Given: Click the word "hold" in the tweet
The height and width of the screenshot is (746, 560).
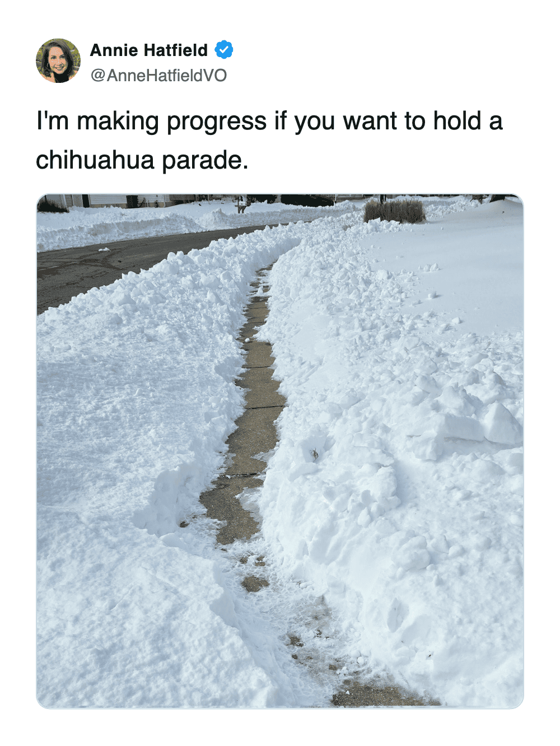Looking at the screenshot, I should [458, 121].
